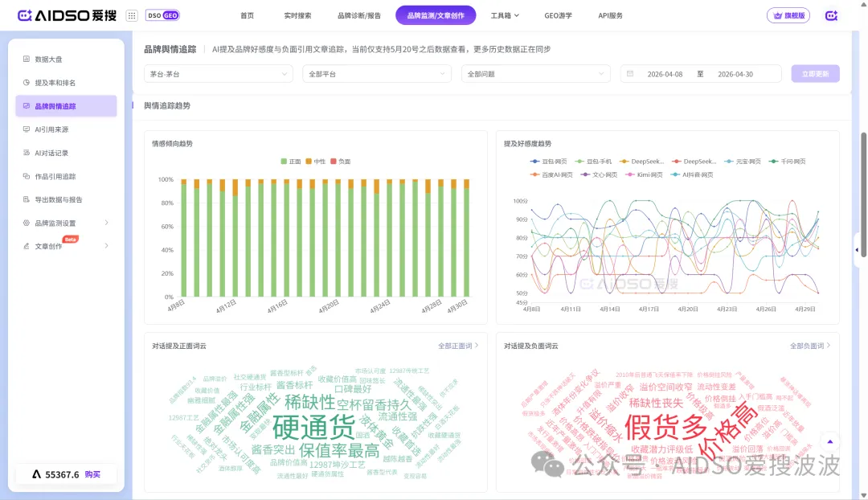Click 立即更新 button

coord(816,74)
